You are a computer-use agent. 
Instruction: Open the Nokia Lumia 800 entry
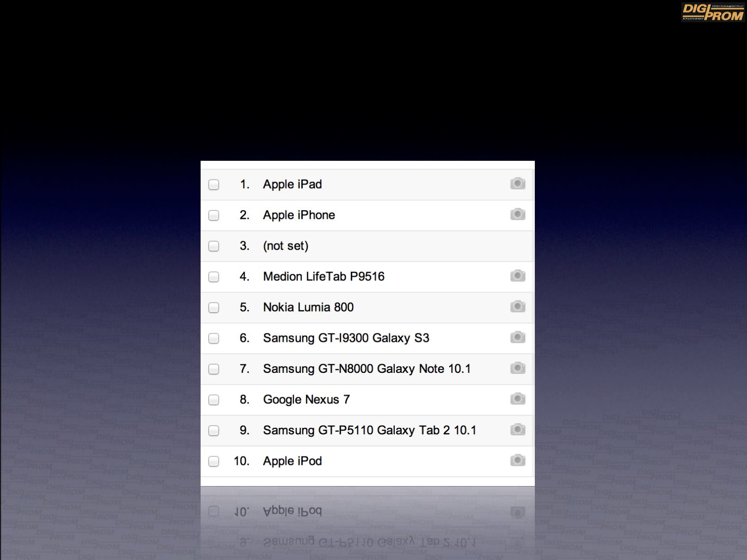pos(308,307)
